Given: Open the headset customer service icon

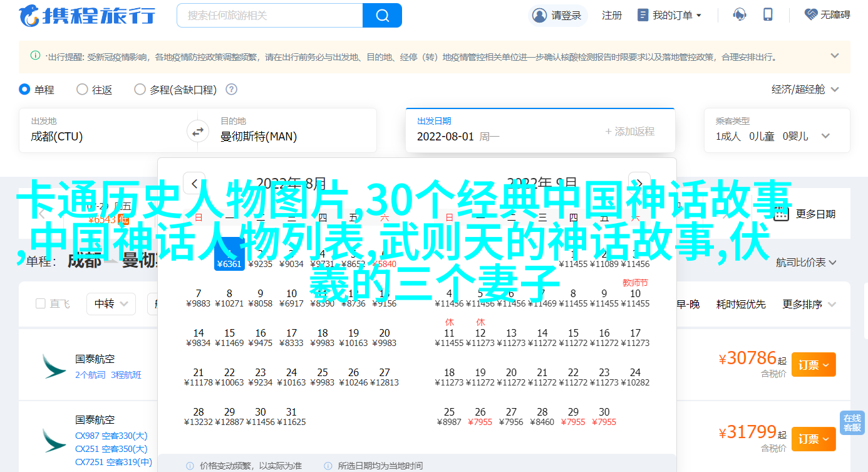Looking at the screenshot, I should click(740, 14).
